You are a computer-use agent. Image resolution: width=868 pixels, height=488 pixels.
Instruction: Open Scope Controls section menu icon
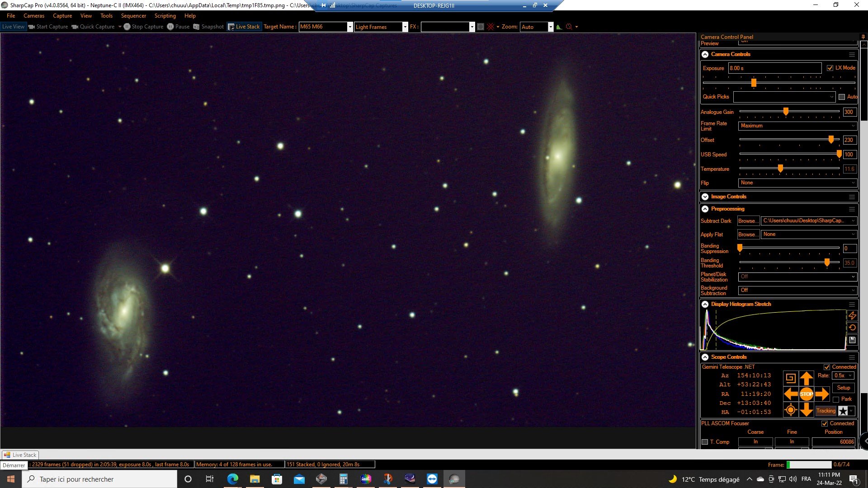coord(852,357)
